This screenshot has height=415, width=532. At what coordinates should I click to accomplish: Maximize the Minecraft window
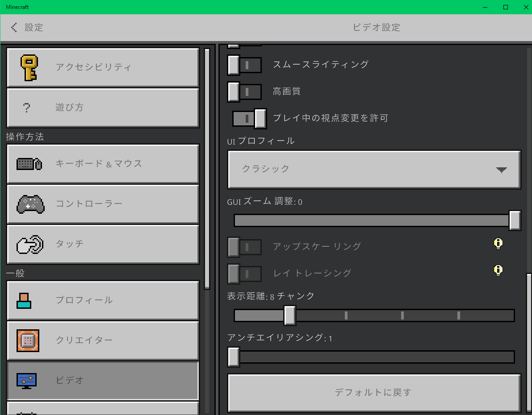(506, 7)
